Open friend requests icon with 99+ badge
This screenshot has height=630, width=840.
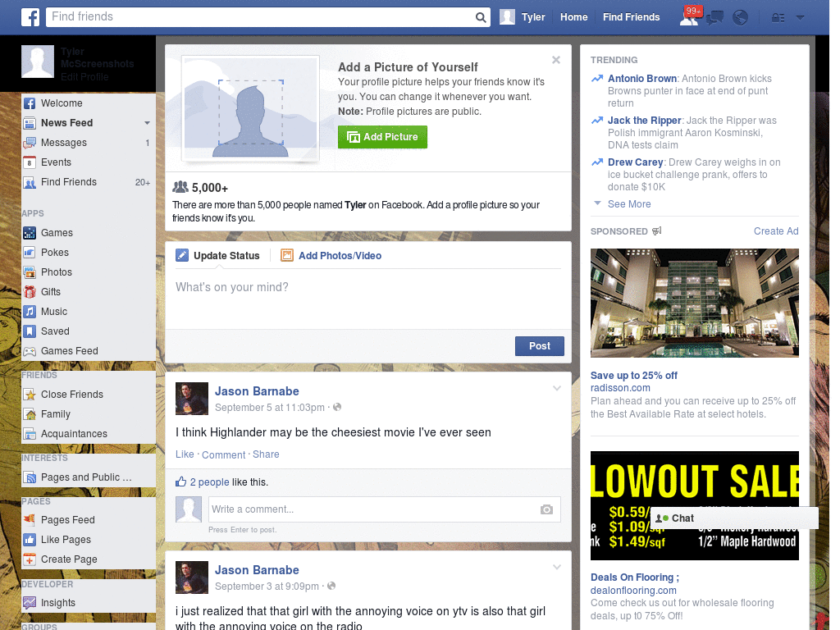pos(691,16)
